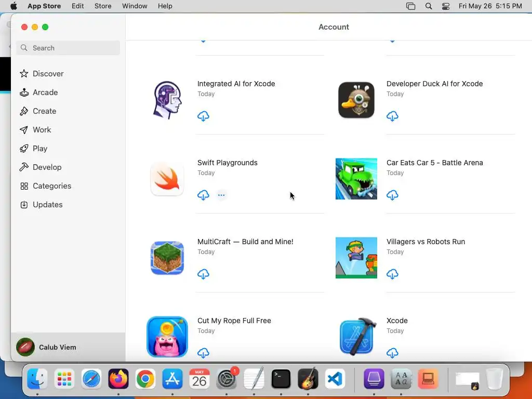Open Finder from the Dock
Image resolution: width=532 pixels, height=399 pixels.
coord(37,379)
